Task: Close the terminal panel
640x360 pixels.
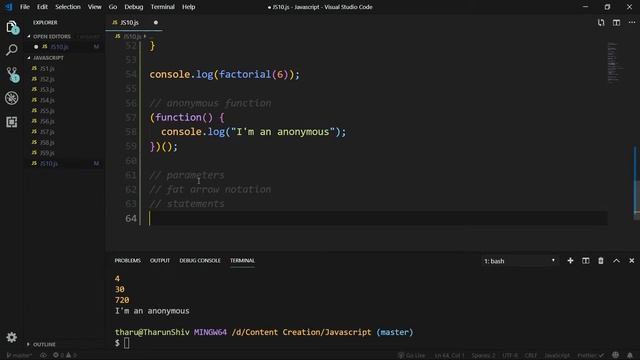Action: [x=631, y=261]
